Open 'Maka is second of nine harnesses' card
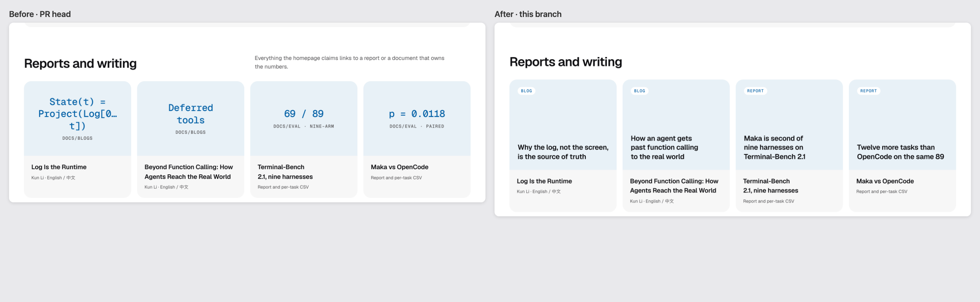Viewport: 980px width, 302px height. (789, 125)
